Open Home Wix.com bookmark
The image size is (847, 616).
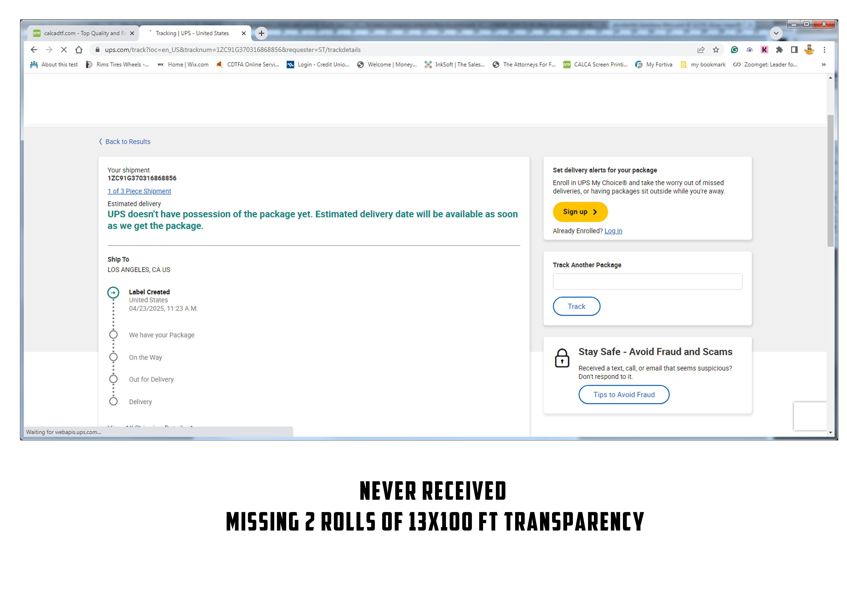(x=183, y=65)
